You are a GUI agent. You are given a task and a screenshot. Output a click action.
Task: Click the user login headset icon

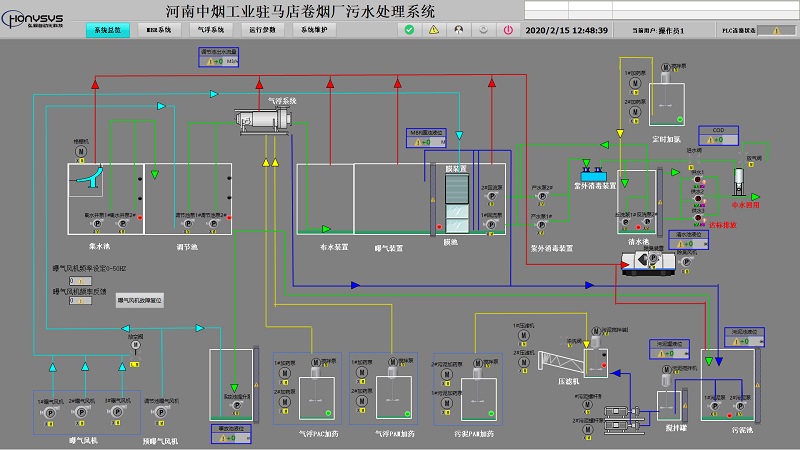(459, 30)
